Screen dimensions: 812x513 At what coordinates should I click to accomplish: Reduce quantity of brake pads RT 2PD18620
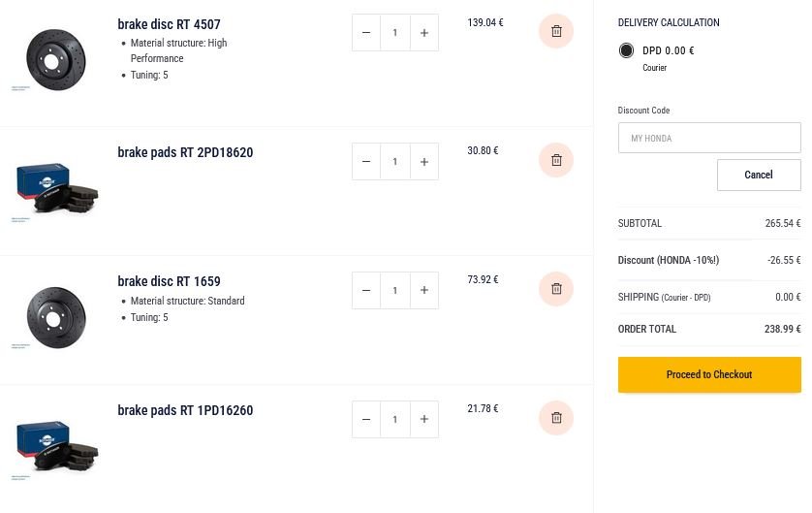point(366,162)
